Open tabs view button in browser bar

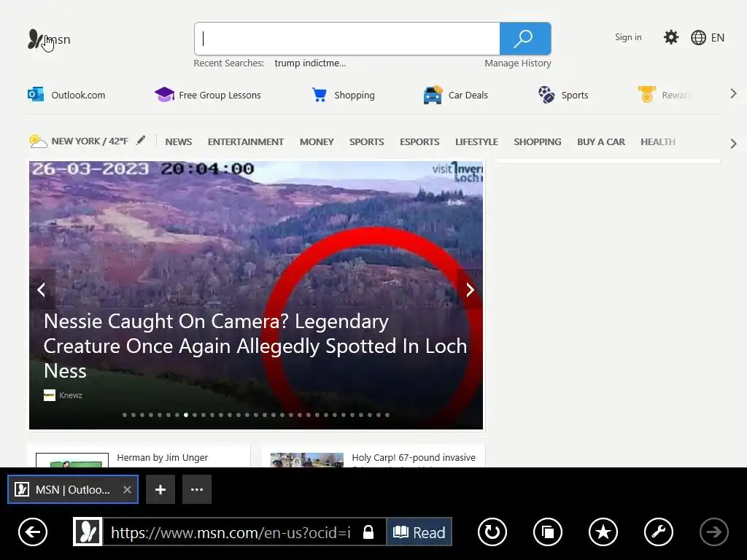tap(548, 532)
